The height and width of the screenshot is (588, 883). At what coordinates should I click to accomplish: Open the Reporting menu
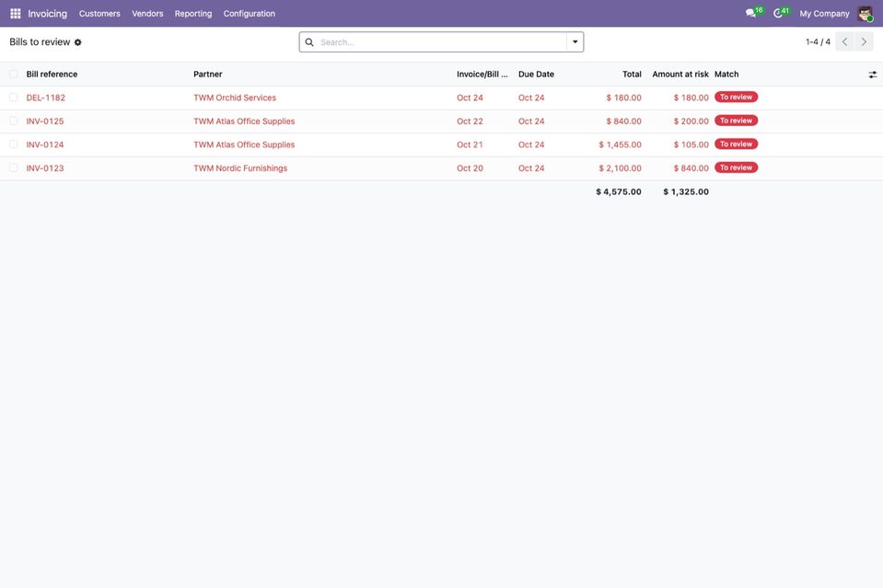coord(193,14)
